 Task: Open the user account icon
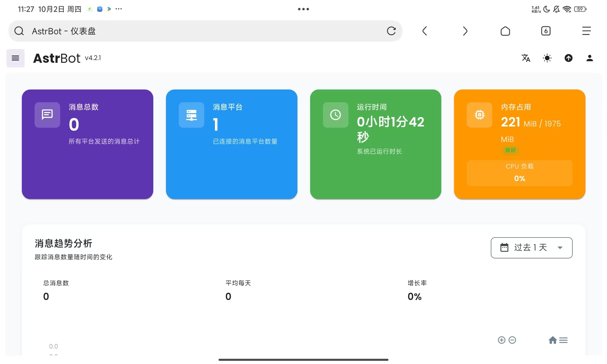pos(589,58)
